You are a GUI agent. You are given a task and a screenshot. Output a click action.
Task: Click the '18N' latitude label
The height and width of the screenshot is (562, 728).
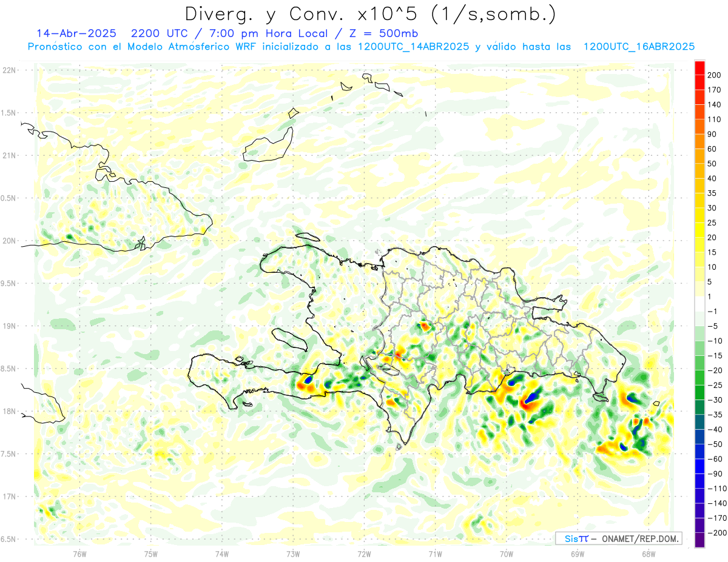click(8, 411)
